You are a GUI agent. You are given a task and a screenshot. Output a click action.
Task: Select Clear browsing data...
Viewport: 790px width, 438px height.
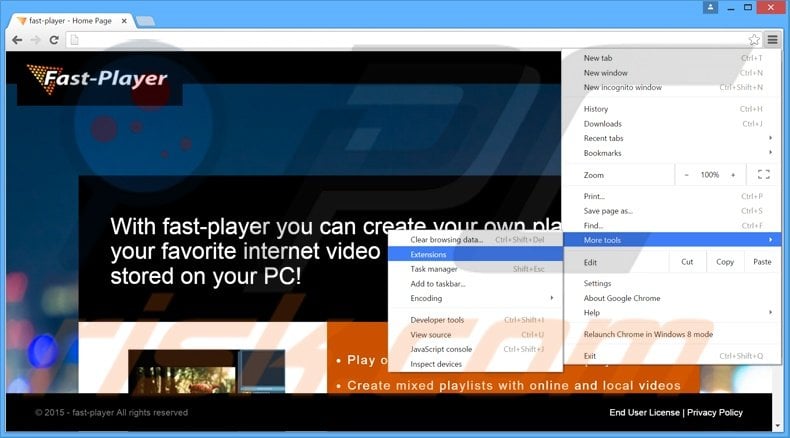476,239
